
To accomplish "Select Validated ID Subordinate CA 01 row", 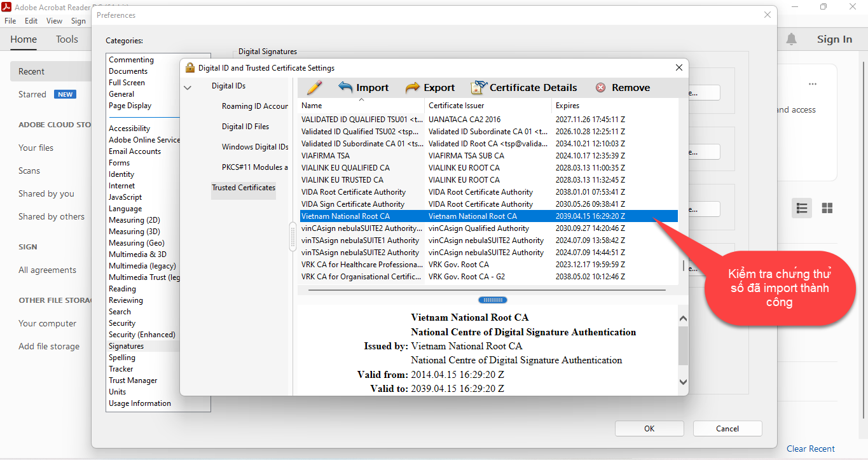I will 488,144.
